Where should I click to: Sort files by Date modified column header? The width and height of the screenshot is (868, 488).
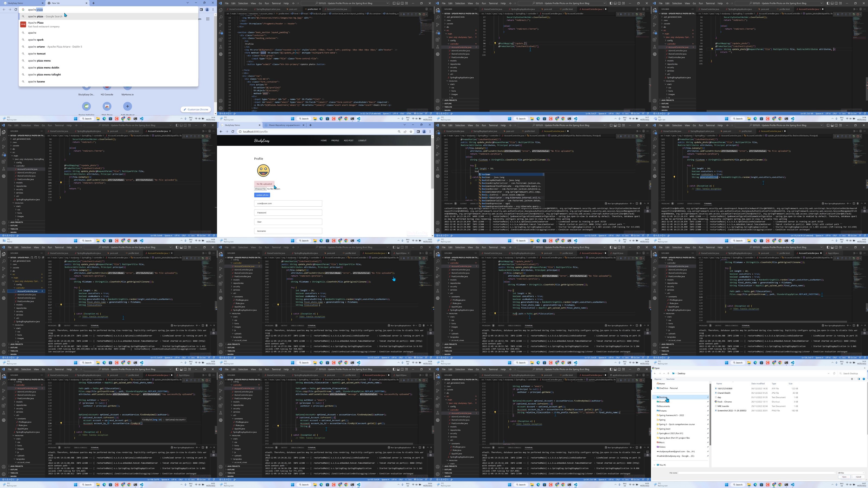(758, 384)
